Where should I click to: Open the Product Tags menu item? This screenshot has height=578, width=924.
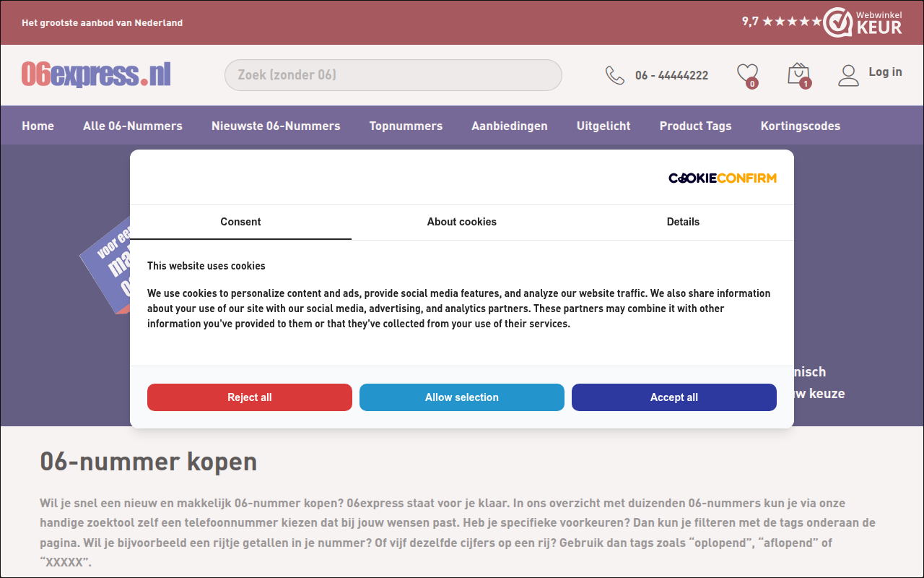tap(696, 126)
